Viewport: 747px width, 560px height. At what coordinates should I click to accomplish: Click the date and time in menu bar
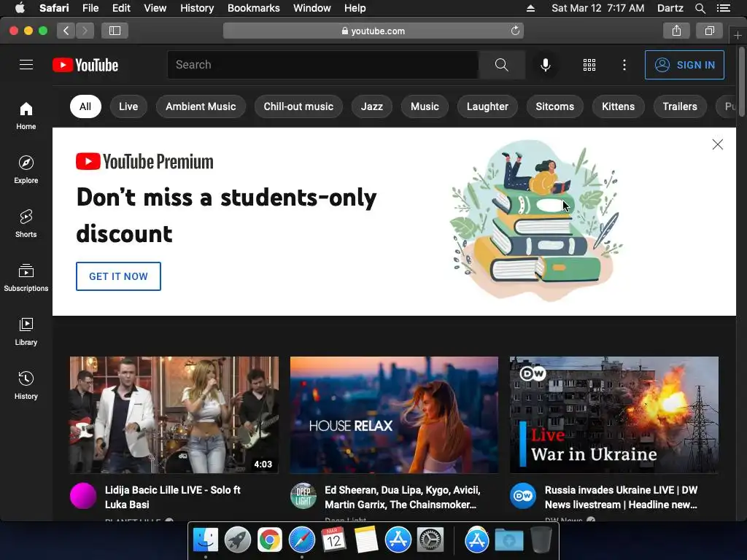click(x=598, y=8)
